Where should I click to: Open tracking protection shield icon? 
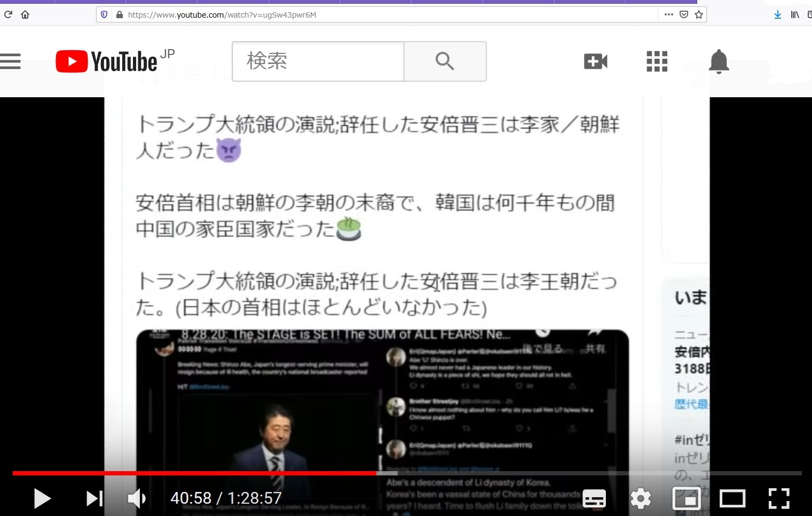click(x=104, y=14)
